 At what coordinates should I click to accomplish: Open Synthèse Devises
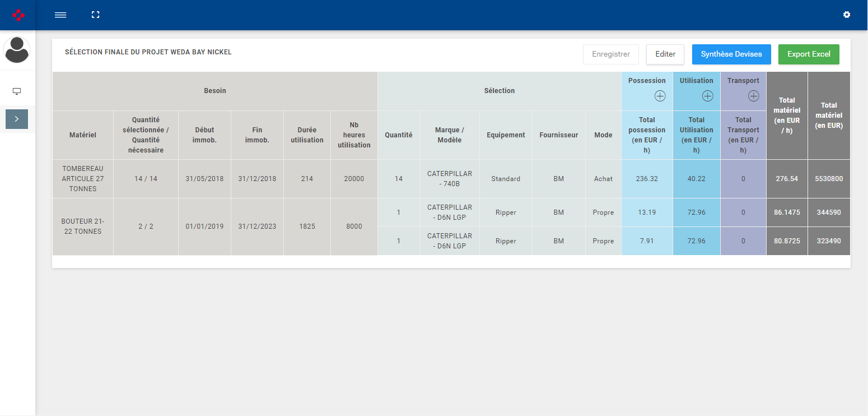pos(731,54)
